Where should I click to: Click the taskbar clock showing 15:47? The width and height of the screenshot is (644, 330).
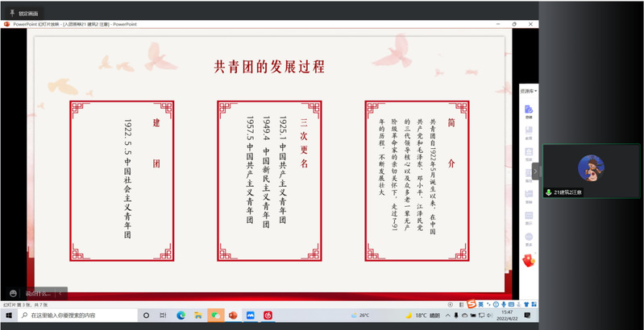tap(506, 315)
